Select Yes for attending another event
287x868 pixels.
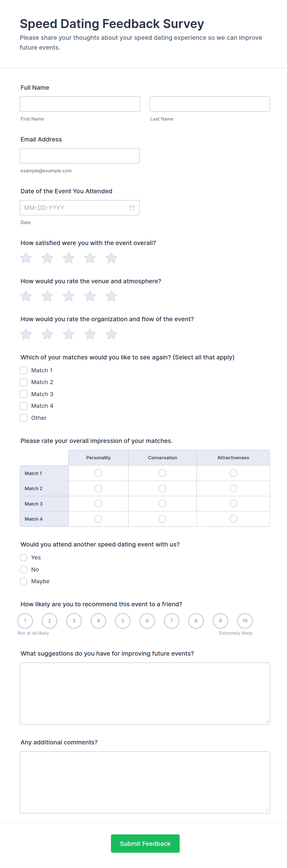(x=23, y=557)
